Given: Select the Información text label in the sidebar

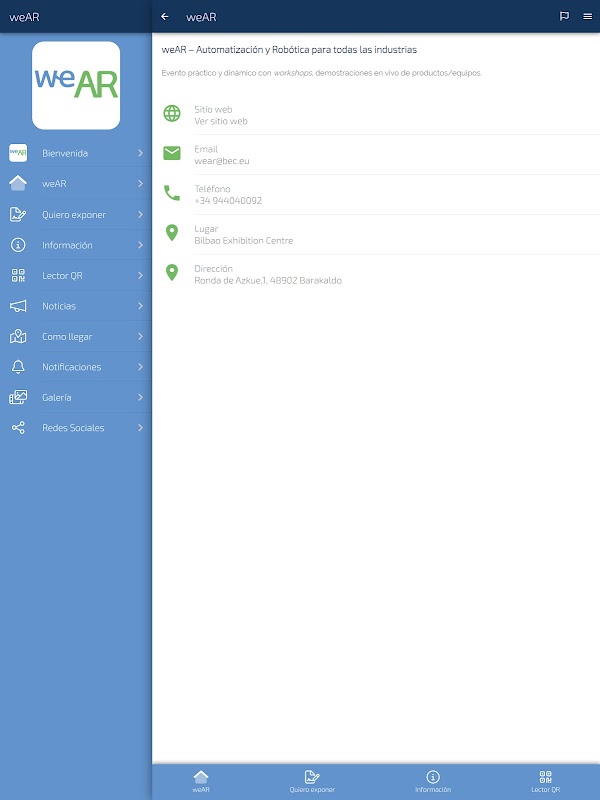Looking at the screenshot, I should point(67,245).
